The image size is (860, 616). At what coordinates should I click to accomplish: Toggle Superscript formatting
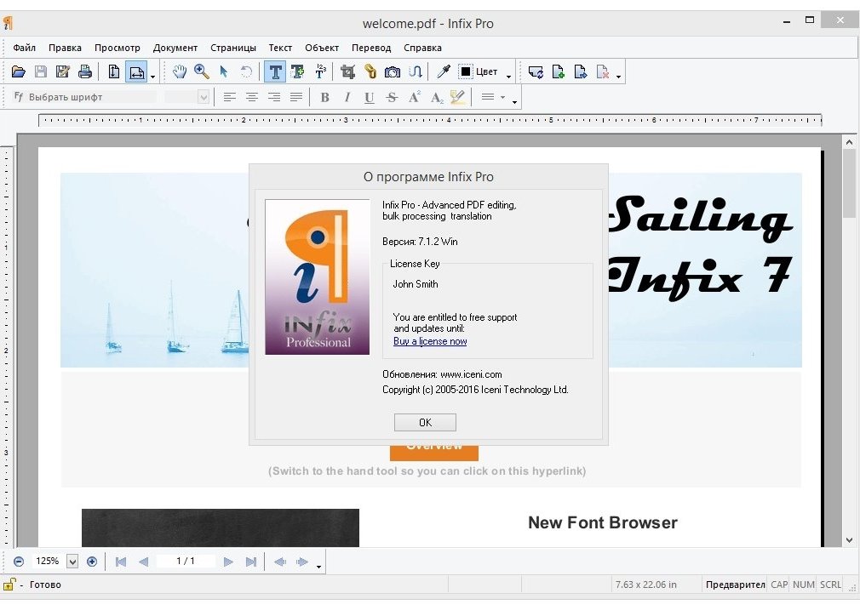coord(414,98)
